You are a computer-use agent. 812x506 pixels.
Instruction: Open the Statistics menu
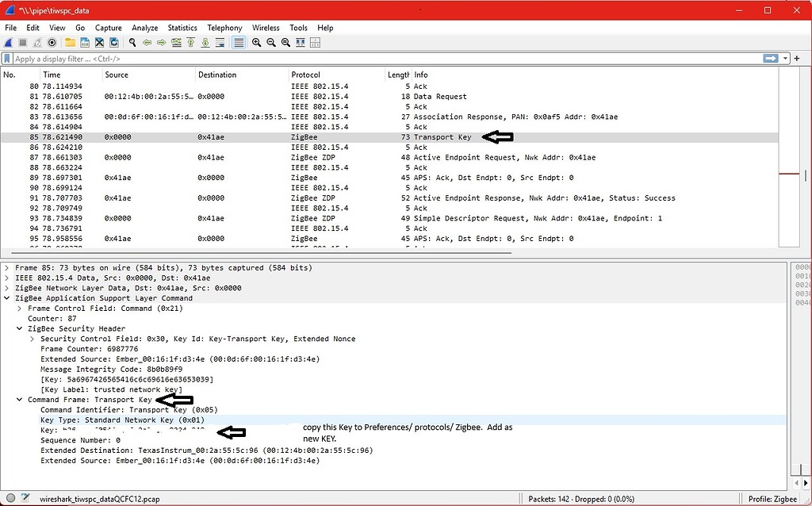[182, 27]
